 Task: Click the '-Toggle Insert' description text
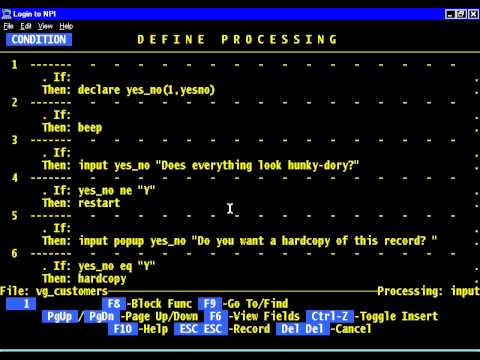coord(396,316)
